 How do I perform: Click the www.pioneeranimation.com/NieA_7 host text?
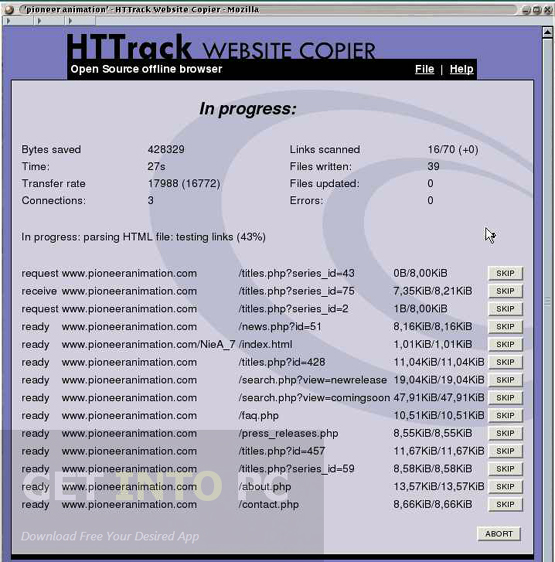tap(148, 344)
